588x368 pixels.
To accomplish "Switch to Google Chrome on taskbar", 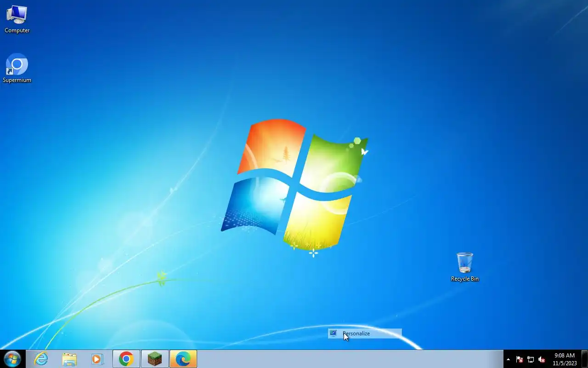I will 126,359.
